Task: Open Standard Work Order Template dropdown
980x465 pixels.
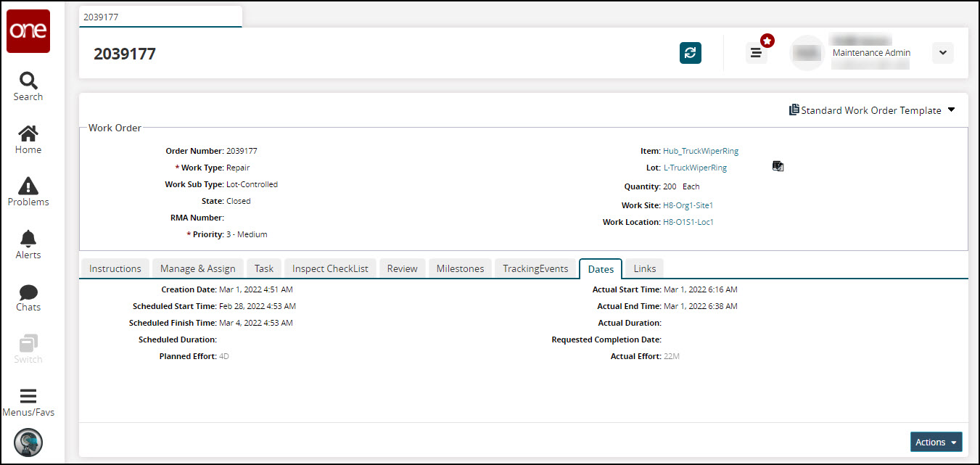Action: (872, 110)
